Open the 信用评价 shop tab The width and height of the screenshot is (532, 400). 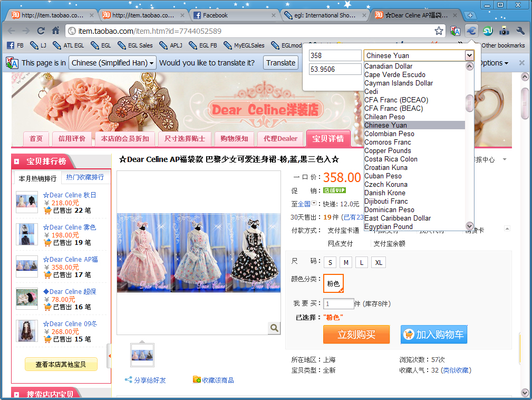pos(72,139)
